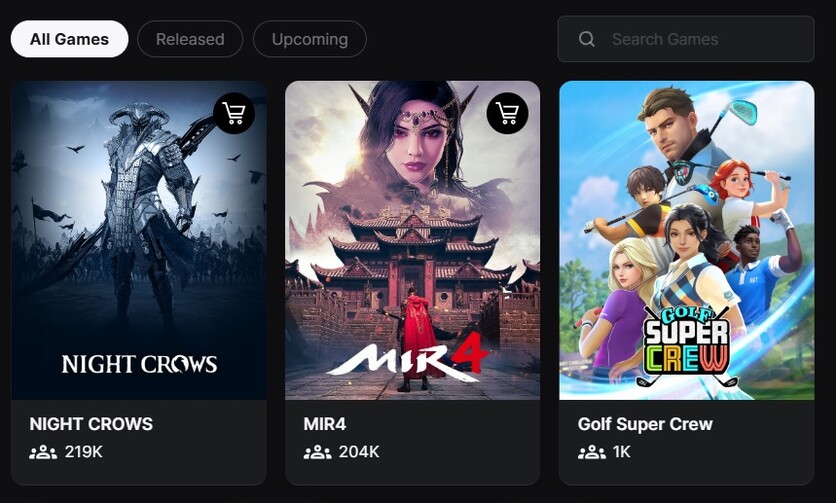
Task: Click the NIGHT CROWS title text
Action: [x=91, y=424]
